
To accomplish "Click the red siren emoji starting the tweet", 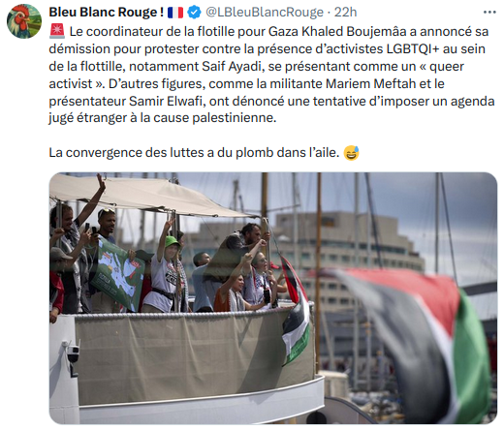I will (57, 32).
